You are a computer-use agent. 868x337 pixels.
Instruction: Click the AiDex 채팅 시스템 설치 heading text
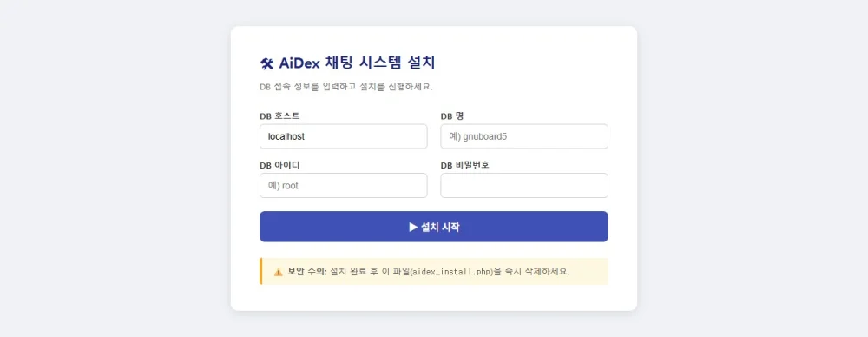tap(357, 63)
